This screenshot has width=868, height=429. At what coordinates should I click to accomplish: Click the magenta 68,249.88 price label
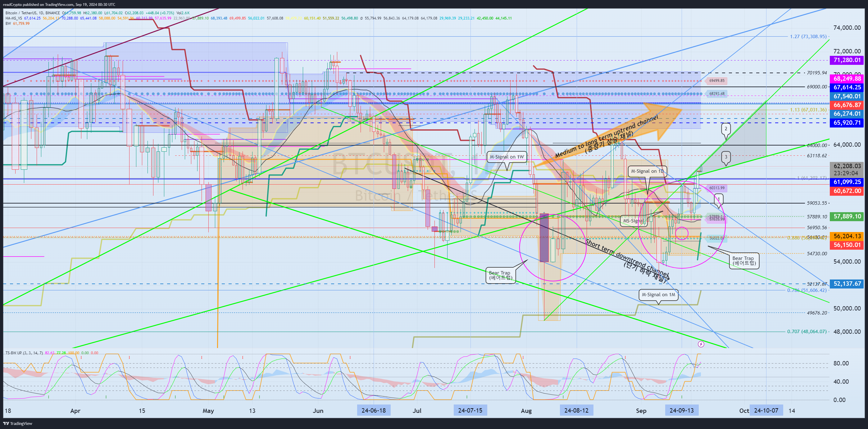coord(847,78)
